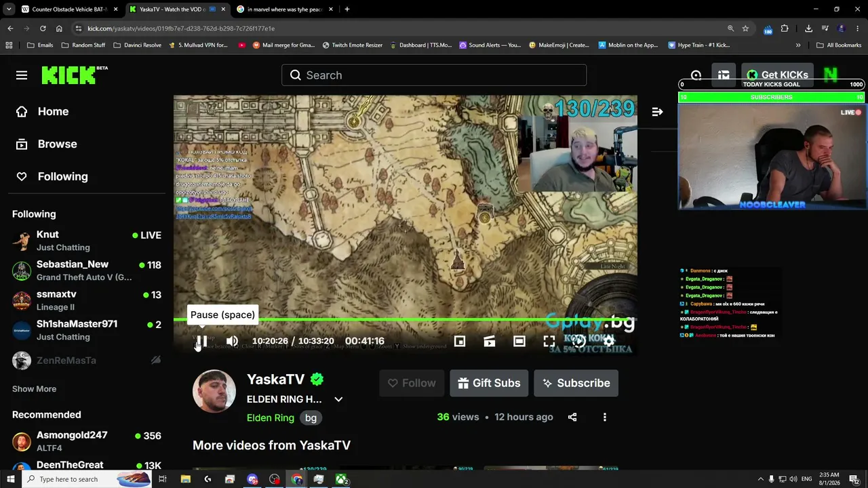
Task: Share the video via share icon
Action: tap(572, 417)
